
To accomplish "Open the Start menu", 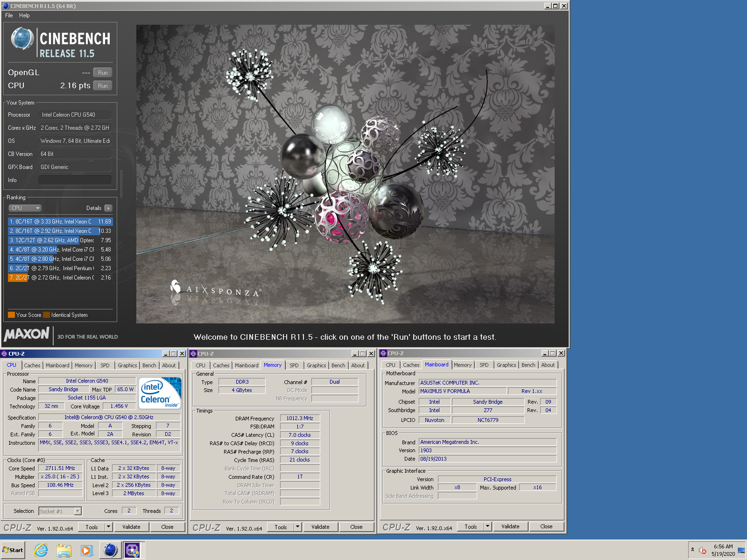I will coord(13,550).
